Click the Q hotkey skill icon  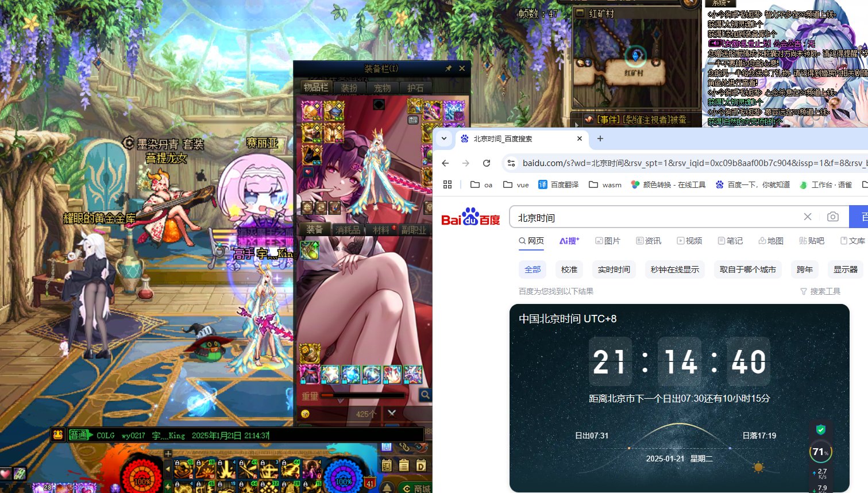(183, 469)
